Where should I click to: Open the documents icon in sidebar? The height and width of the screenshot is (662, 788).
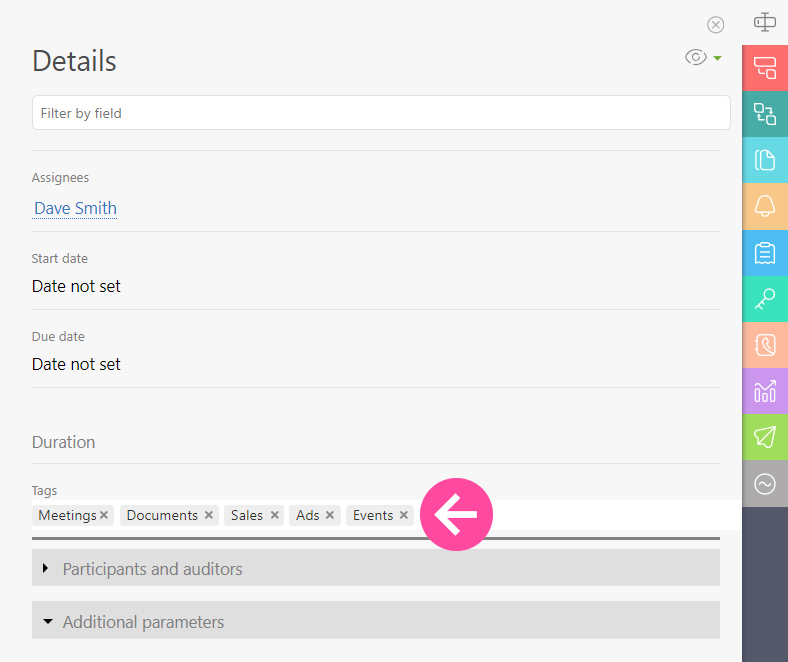765,160
